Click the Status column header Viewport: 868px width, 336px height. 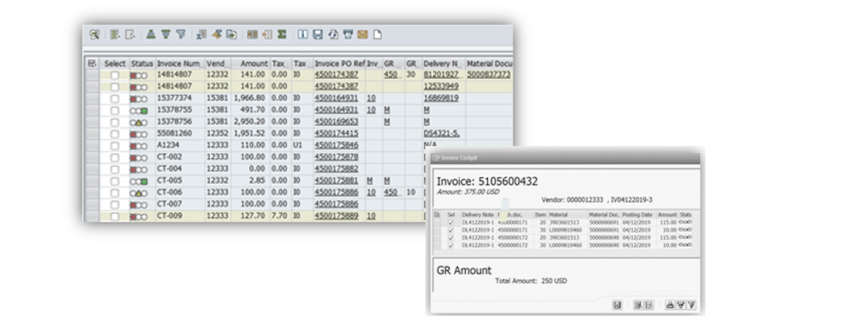click(x=142, y=64)
